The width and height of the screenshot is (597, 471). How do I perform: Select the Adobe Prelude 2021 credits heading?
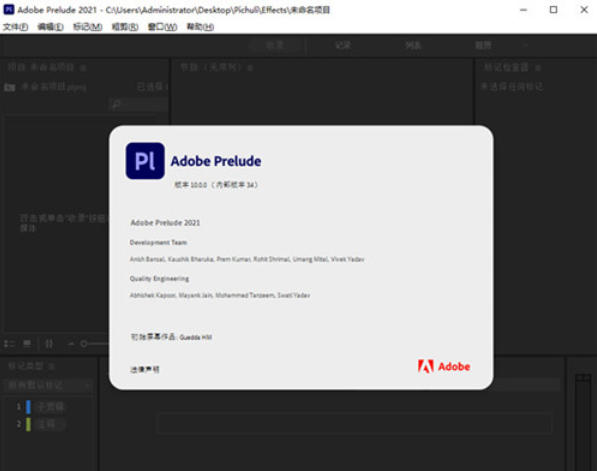[x=165, y=223]
